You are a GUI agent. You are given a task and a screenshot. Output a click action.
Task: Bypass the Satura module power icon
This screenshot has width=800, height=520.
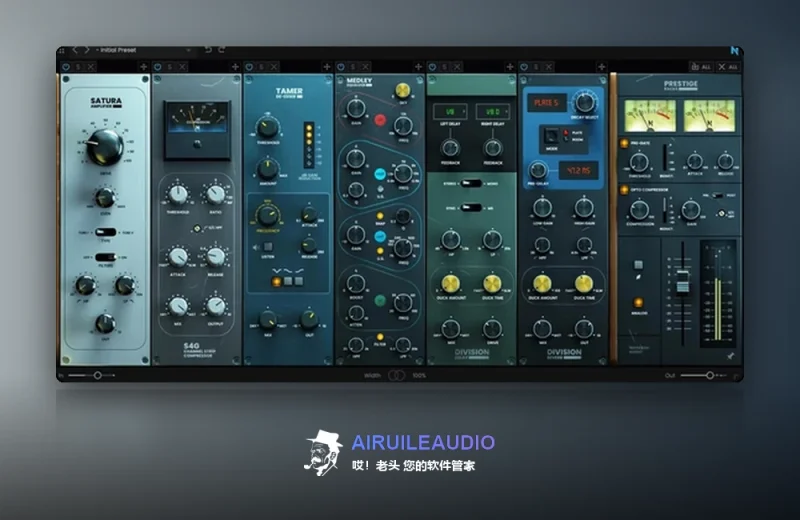click(66, 67)
